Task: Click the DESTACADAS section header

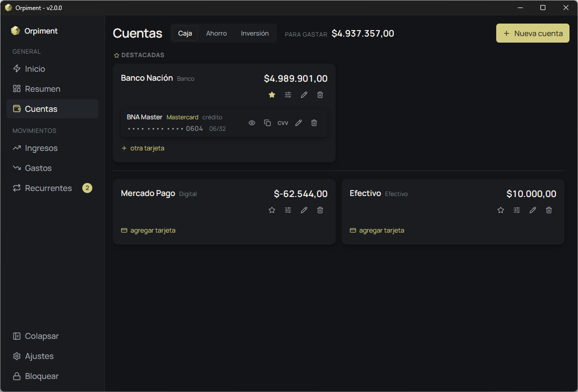Action: (139, 55)
